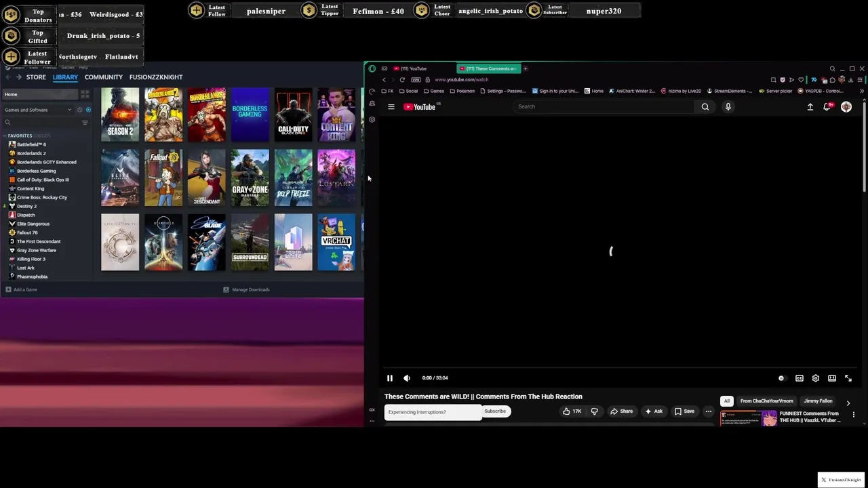The image size is (868, 488).
Task: Open the Pokemon bookmarks folder
Action: coord(462,91)
